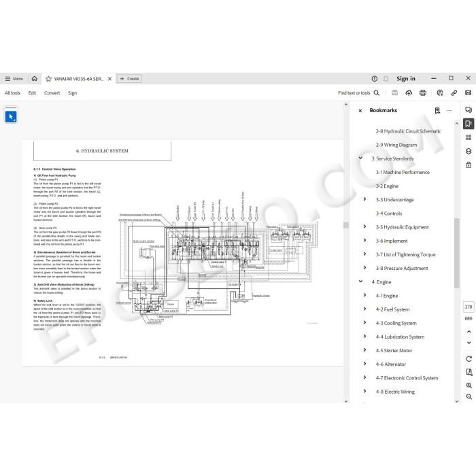Screen dimensions: 476x476
Task: Star the YANMAR VIO35-6A document tab
Action: 48,79
